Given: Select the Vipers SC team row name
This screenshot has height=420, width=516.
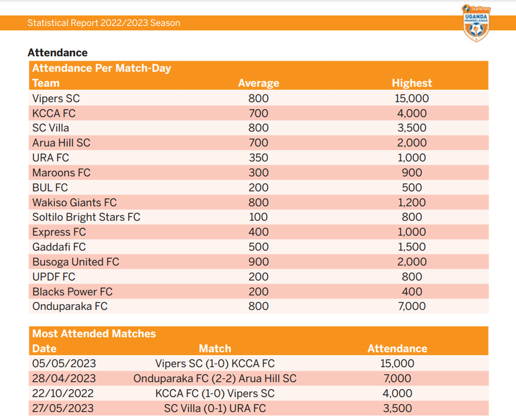Looking at the screenshot, I should pos(56,98).
